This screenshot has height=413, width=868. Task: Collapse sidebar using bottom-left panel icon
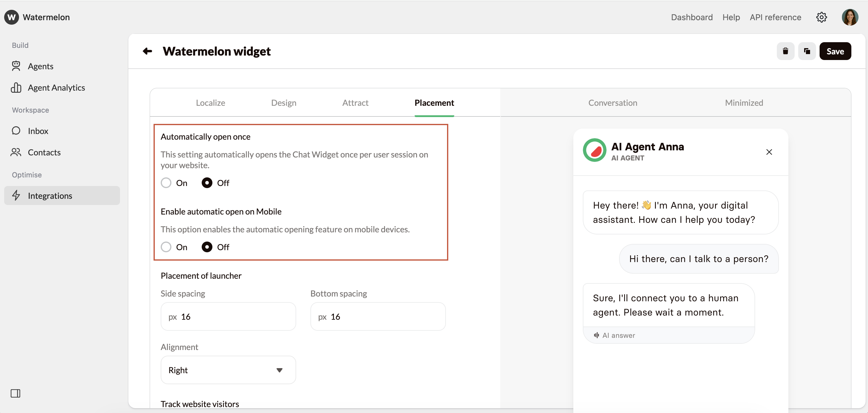[15, 393]
